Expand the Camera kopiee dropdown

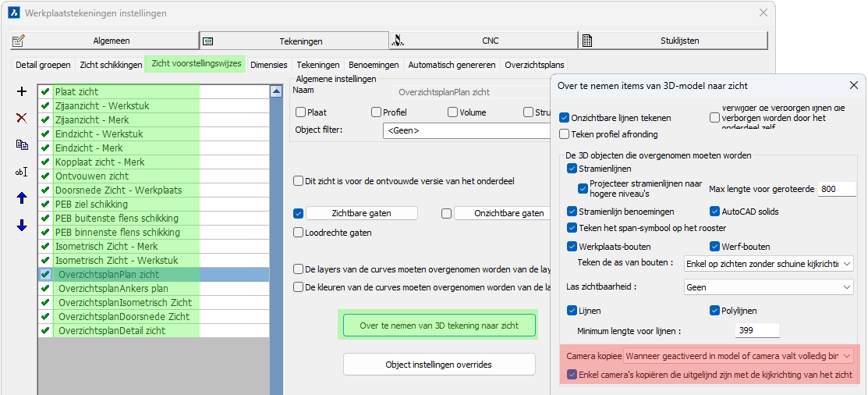(x=739, y=356)
